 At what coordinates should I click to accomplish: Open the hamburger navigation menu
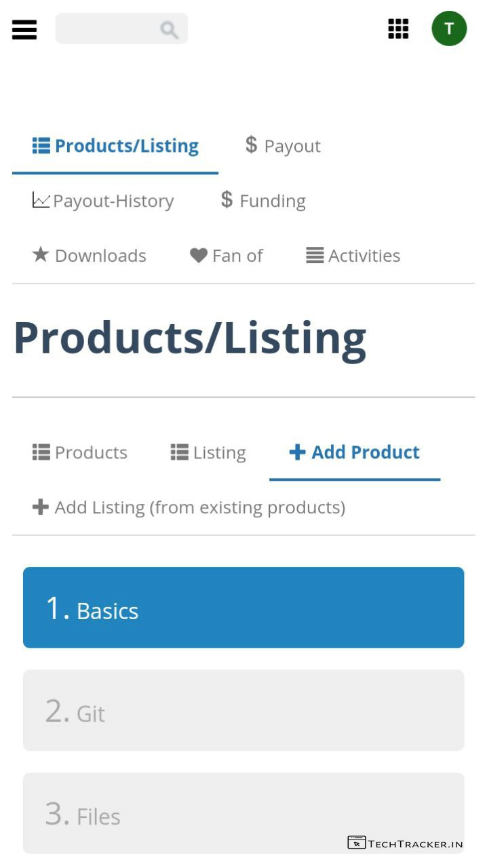coord(24,29)
